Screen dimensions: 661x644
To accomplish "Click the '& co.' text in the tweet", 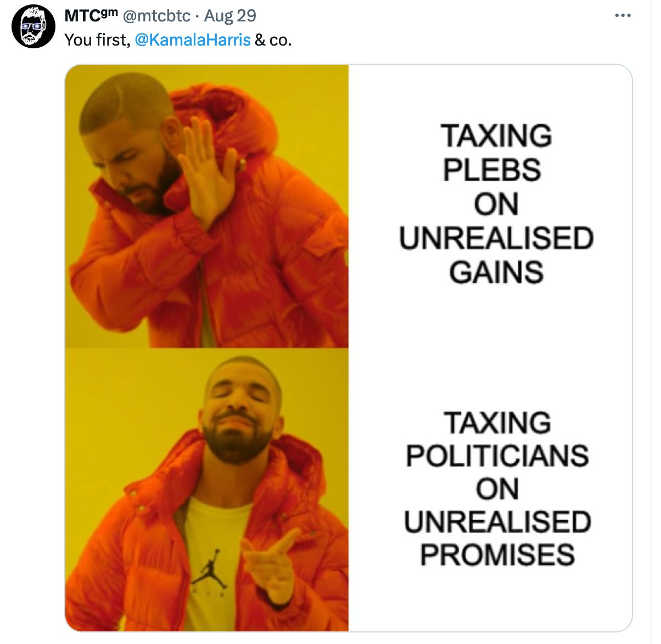I will click(x=273, y=40).
